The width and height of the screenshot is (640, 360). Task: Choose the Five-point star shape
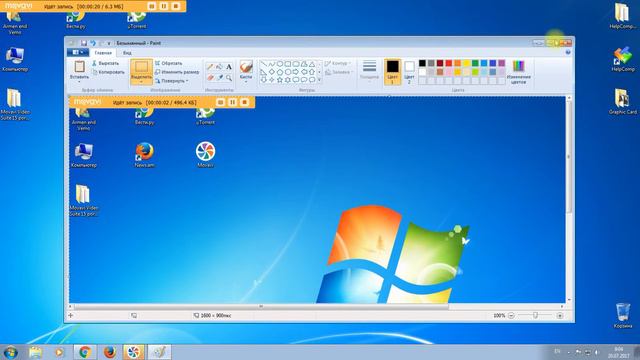point(280,80)
